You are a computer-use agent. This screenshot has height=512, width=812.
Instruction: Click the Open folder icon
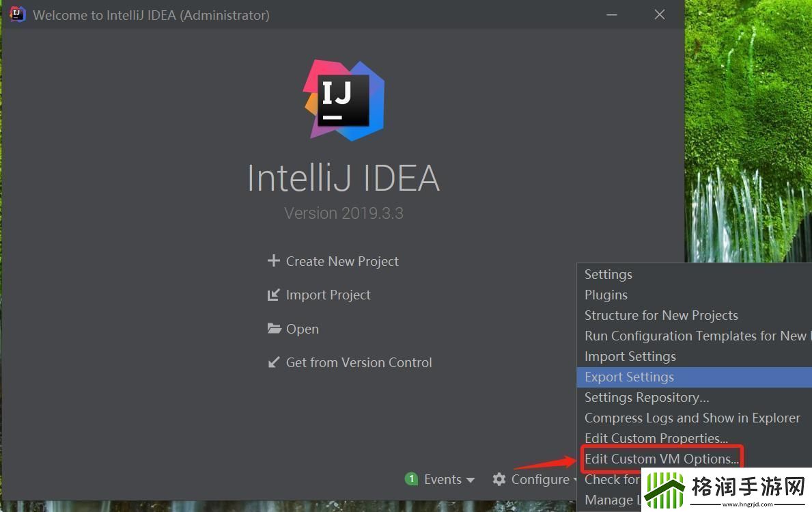tap(274, 329)
